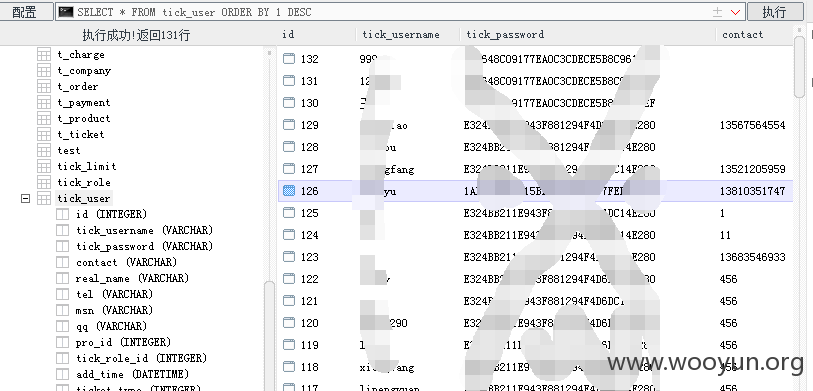Screen dimensions: 813x391
Task: Select tel (VARCHAR) column
Action: [115, 294]
